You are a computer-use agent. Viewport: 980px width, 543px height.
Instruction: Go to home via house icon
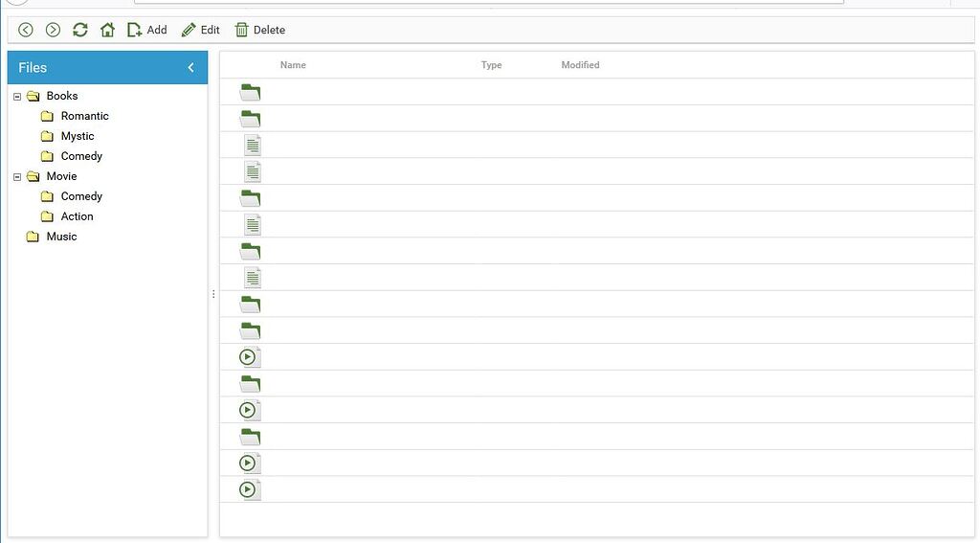107,30
